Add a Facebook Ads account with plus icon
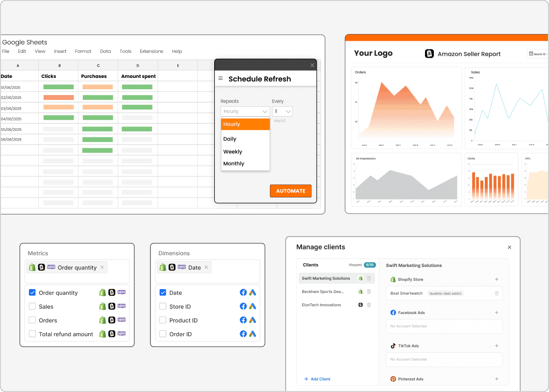549x392 pixels. [497, 313]
